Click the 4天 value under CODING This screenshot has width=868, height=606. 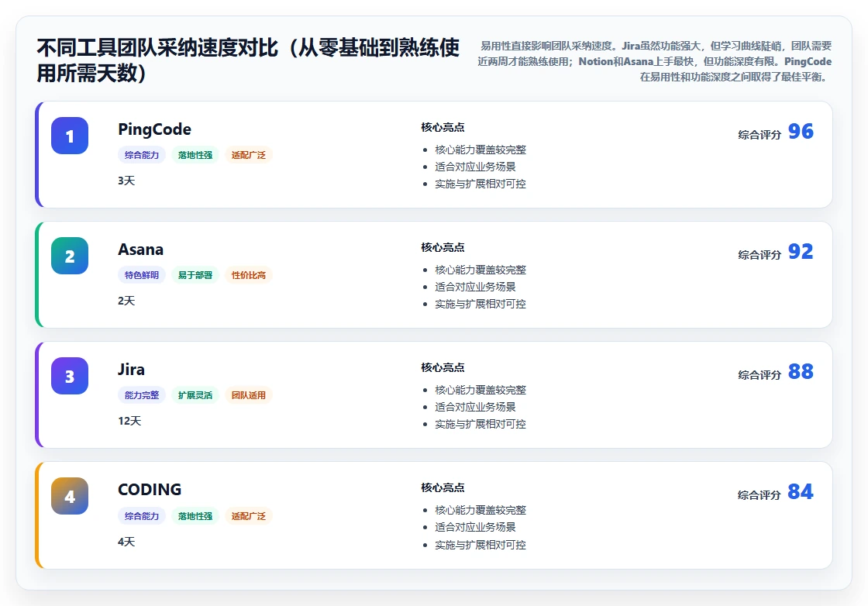click(126, 542)
